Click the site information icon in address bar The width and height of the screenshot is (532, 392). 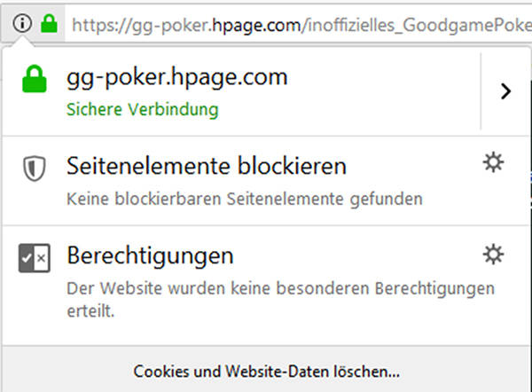22,23
